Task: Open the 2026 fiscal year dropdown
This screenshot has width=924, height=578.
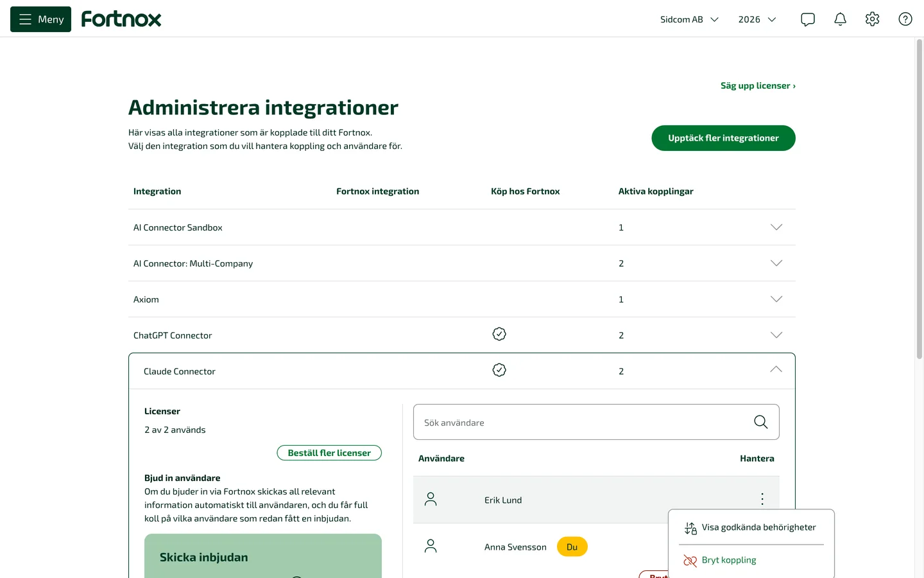Action: click(757, 19)
